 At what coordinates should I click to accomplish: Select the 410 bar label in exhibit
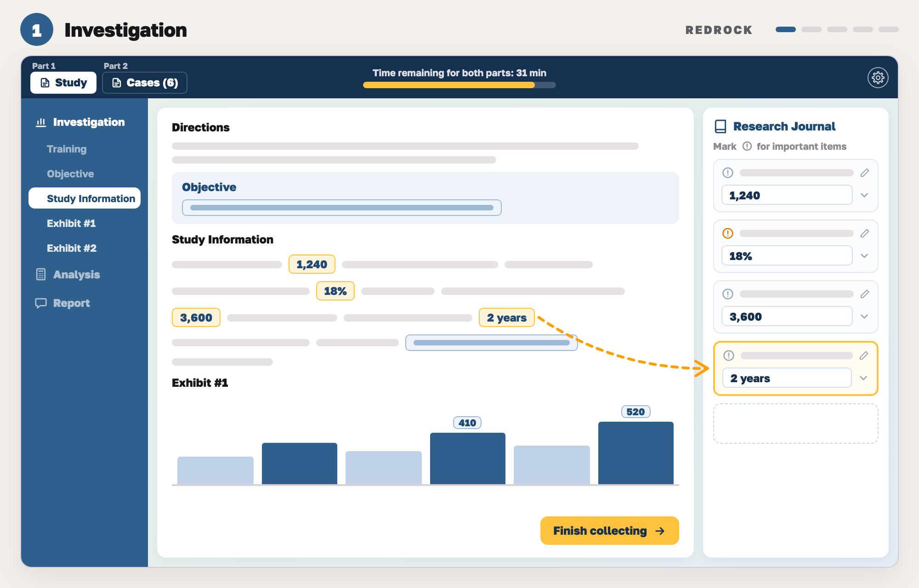pyautogui.click(x=467, y=423)
